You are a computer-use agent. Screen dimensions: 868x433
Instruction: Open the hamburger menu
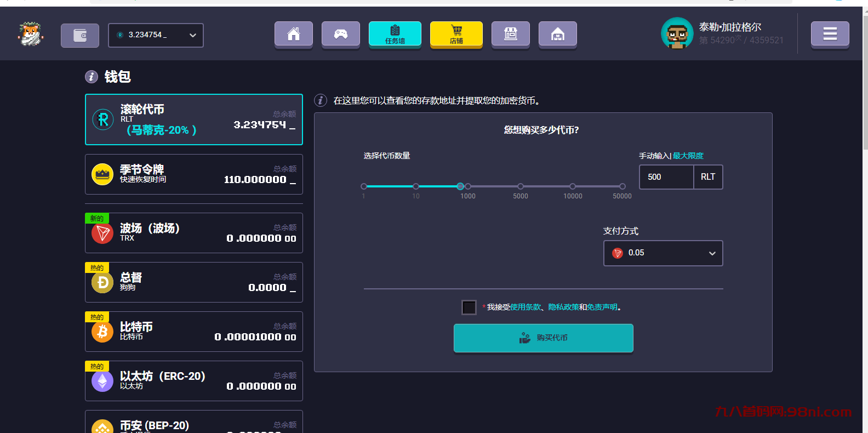point(830,35)
